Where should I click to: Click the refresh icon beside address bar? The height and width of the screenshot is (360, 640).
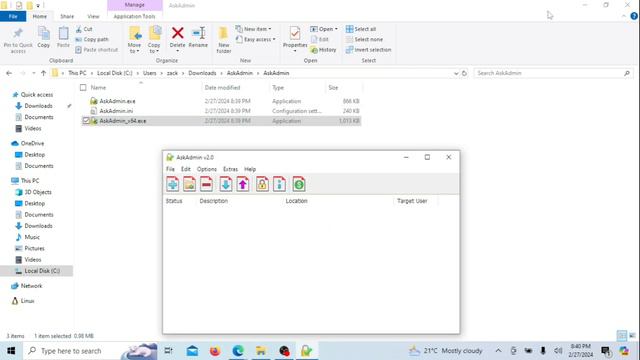point(464,73)
